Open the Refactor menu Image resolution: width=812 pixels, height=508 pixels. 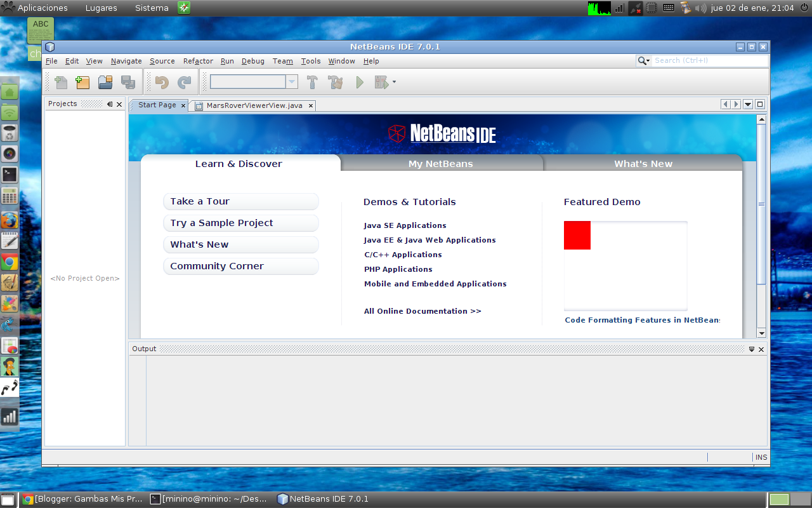click(198, 61)
